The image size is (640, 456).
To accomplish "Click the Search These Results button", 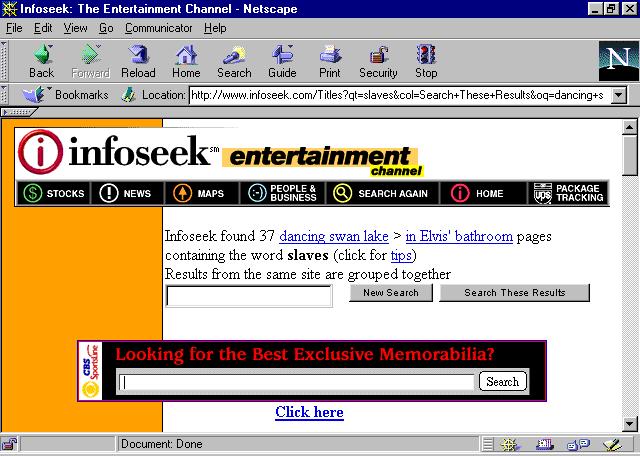I will (x=514, y=293).
